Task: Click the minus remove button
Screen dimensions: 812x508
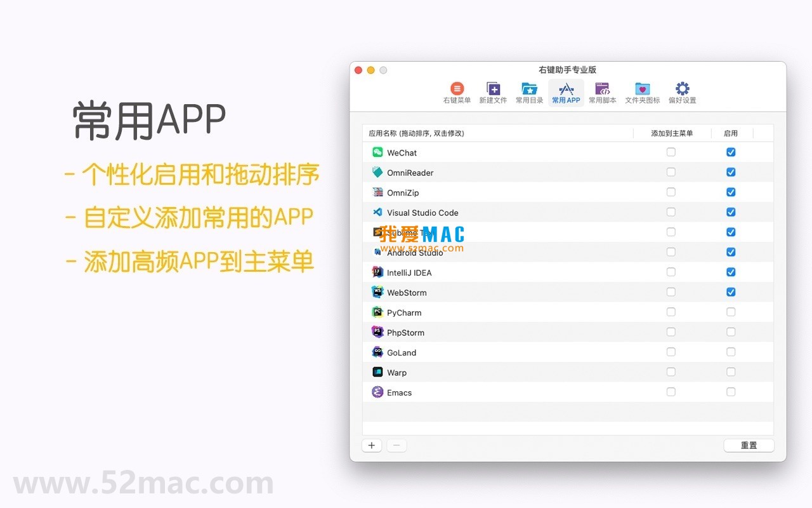Action: tap(396, 445)
